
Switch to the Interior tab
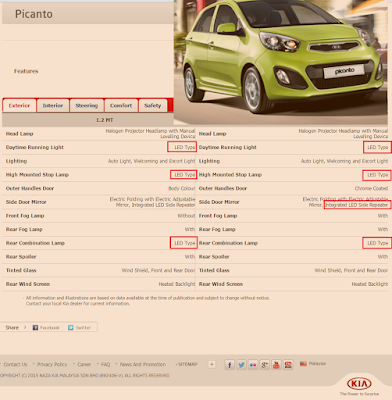pos(53,105)
